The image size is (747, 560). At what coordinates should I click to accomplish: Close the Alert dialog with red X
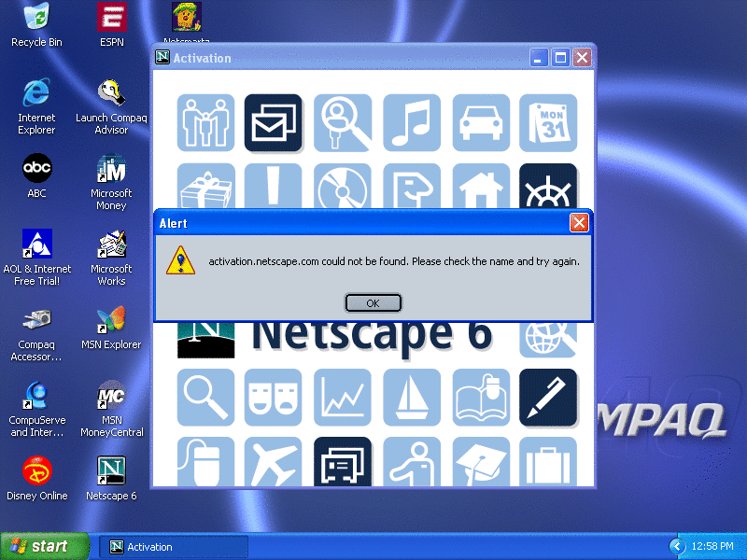(x=579, y=222)
